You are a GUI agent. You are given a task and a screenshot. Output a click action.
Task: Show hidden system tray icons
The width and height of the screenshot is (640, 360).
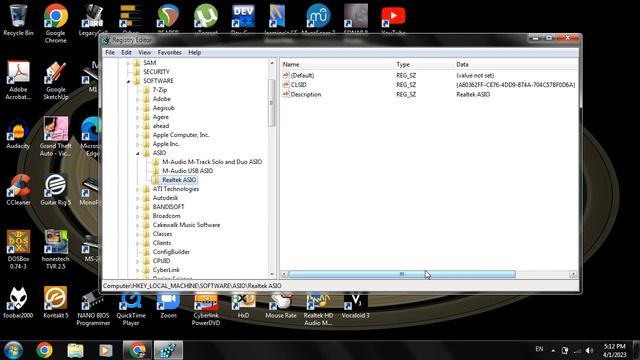553,350
